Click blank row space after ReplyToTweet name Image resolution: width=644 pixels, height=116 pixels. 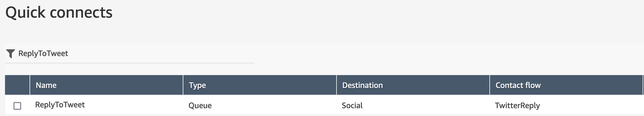coord(134,105)
